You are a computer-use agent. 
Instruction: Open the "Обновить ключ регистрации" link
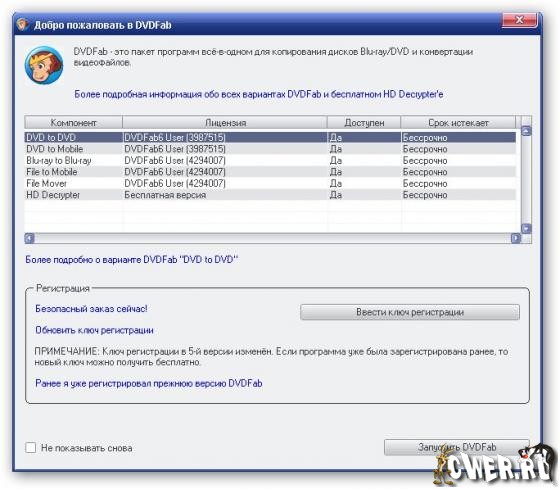pyautogui.click(x=94, y=330)
